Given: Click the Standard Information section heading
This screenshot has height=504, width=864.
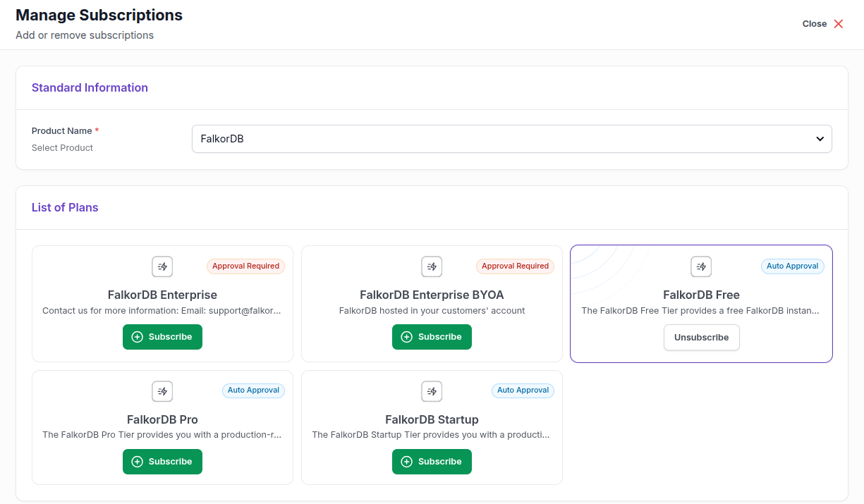Looking at the screenshot, I should point(90,87).
